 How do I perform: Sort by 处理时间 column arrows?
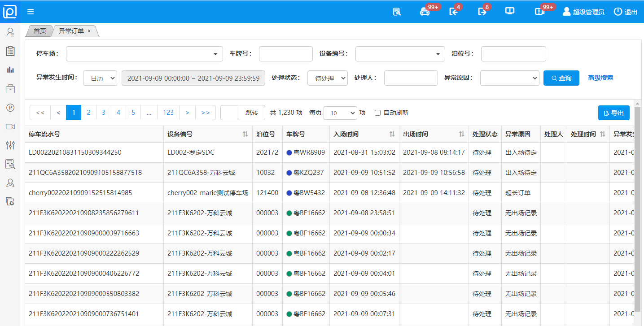[602, 134]
